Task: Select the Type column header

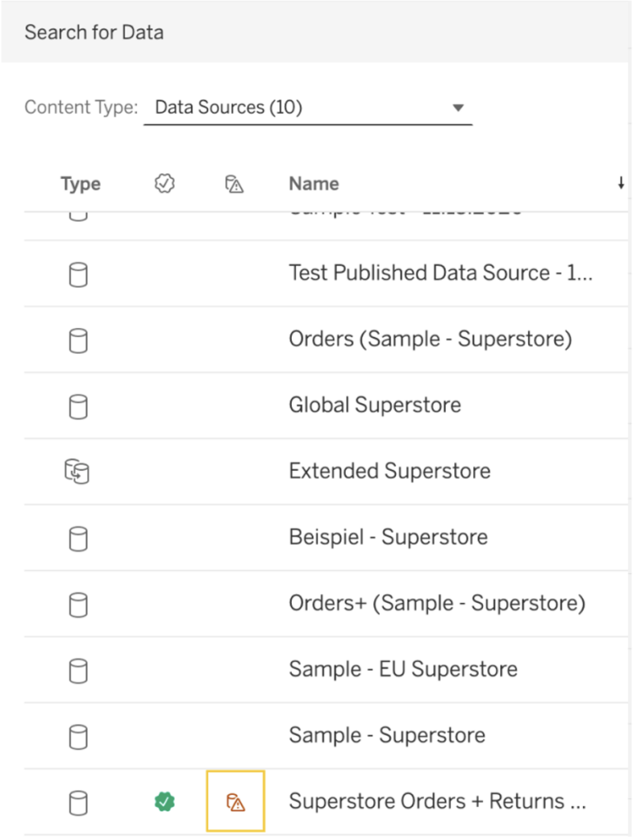Action: [80, 183]
